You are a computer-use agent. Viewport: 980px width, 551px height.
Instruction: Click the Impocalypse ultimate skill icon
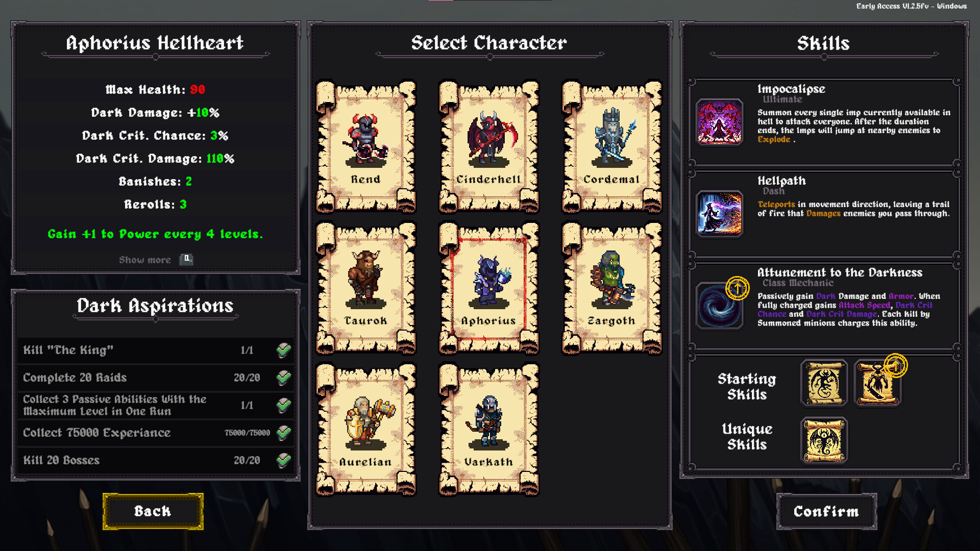[719, 122]
